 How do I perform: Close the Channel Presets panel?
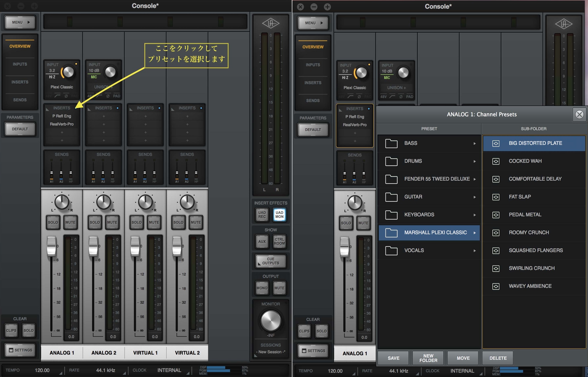point(579,114)
